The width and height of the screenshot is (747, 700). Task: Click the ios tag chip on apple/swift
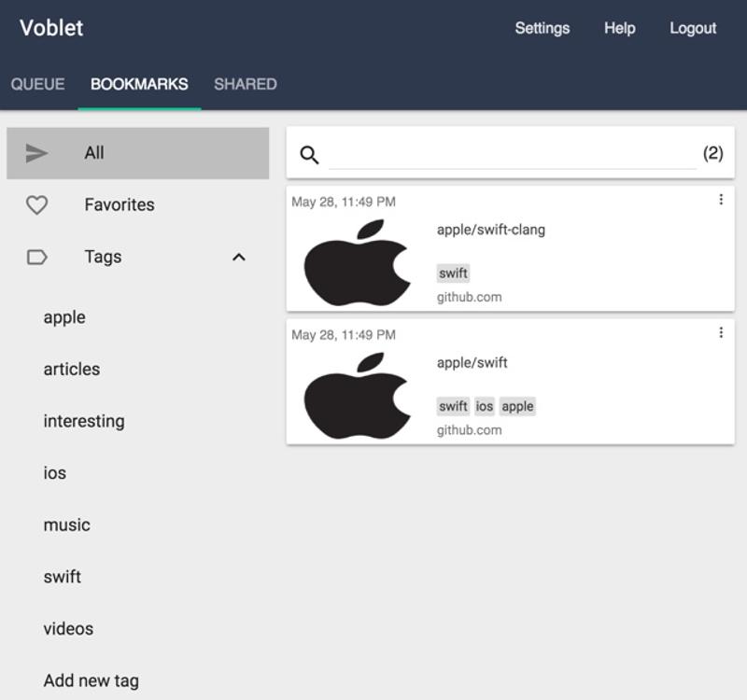tap(484, 406)
